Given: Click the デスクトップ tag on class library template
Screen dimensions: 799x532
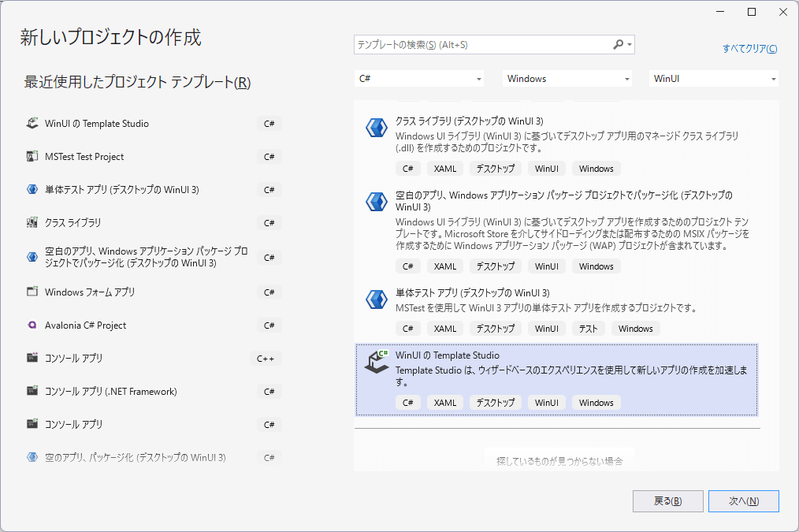Looking at the screenshot, I should tap(496, 169).
